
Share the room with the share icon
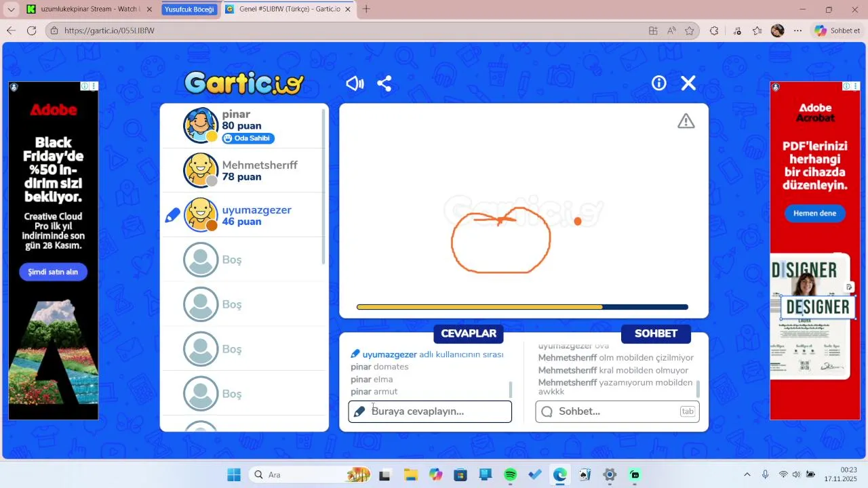(384, 83)
